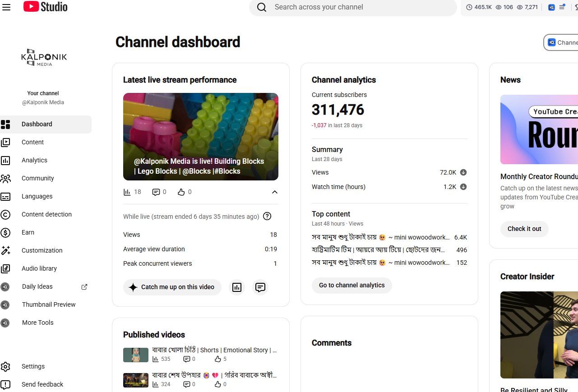Focus the Search across your channel field
The image size is (578, 392).
coord(353,7)
